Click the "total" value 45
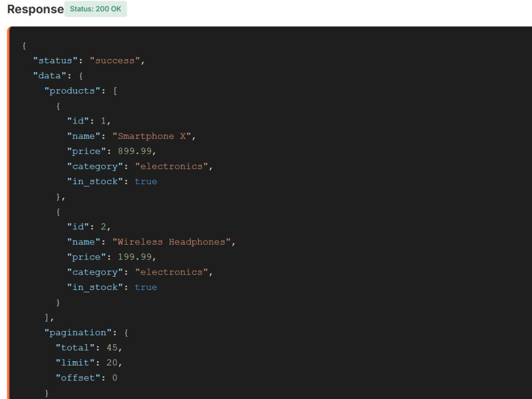This screenshot has width=532, height=399. click(x=112, y=347)
